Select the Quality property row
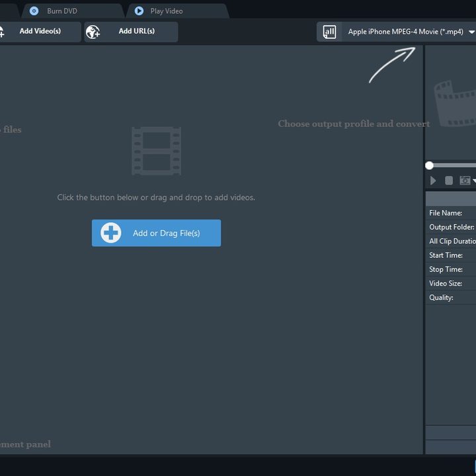The height and width of the screenshot is (476, 476). pyautogui.click(x=452, y=297)
